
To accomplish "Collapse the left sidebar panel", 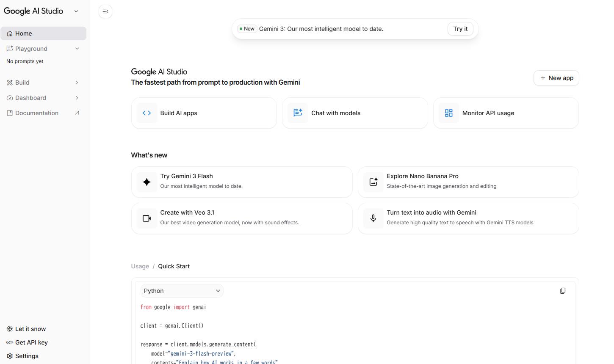I will point(105,11).
